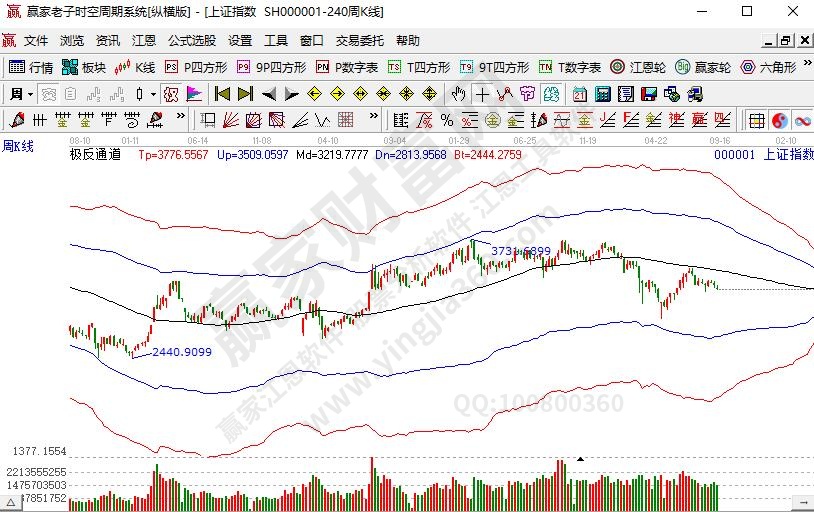Open the 六角形 hexagon tool

(768, 68)
